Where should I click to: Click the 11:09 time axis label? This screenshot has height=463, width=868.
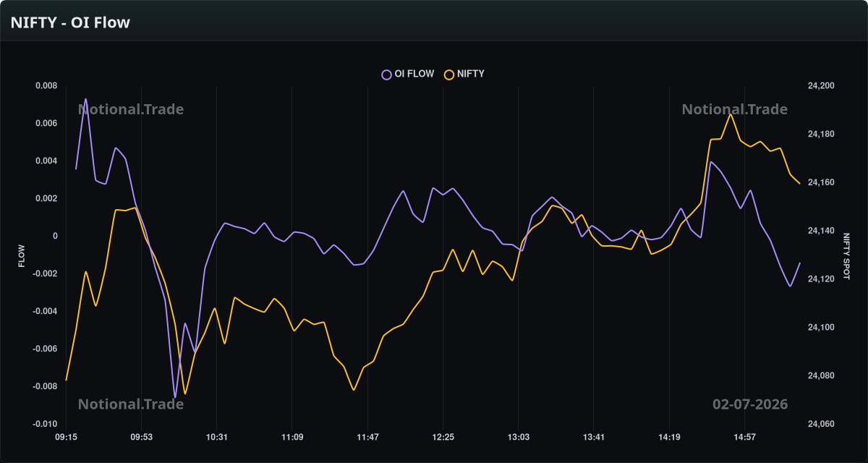(x=292, y=437)
